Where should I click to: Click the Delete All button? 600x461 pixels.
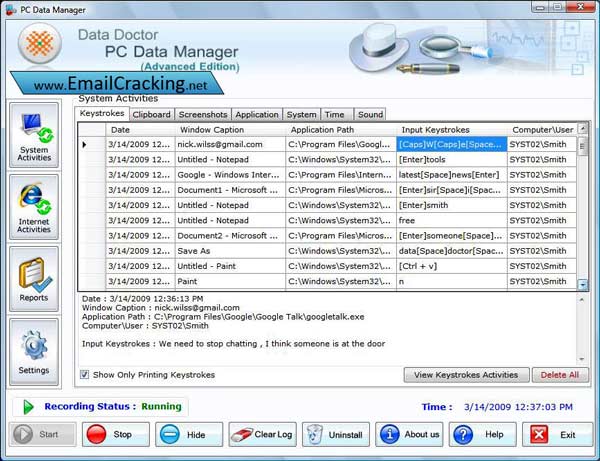point(560,375)
